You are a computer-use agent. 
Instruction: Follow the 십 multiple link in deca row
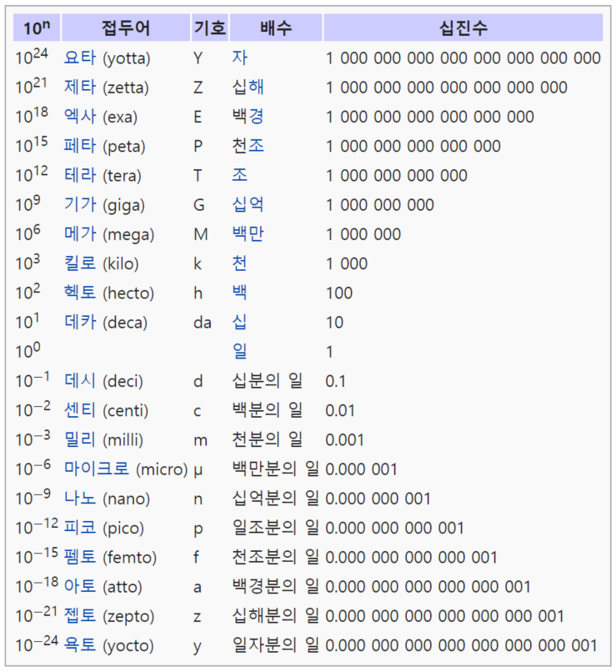239,322
